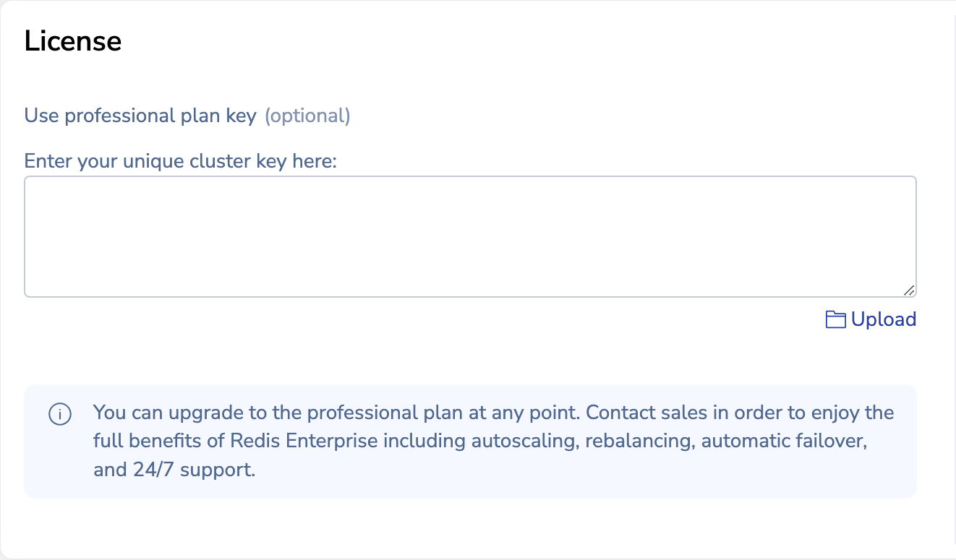Select the License heading

coord(72,41)
